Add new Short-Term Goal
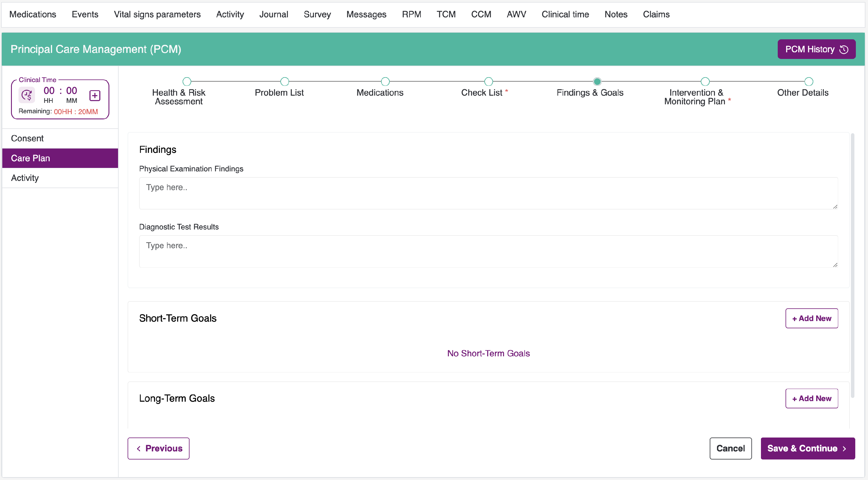Screen dimensions: 868x480 point(811,318)
